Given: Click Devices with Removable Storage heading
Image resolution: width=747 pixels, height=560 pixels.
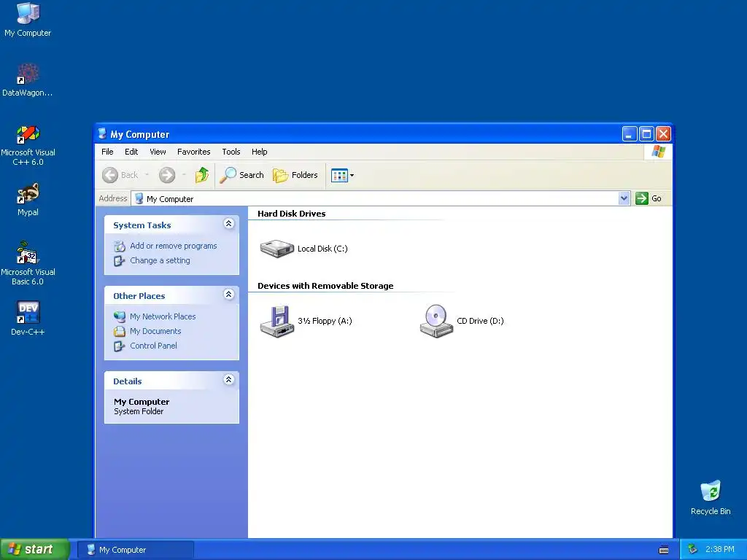Looking at the screenshot, I should (325, 286).
